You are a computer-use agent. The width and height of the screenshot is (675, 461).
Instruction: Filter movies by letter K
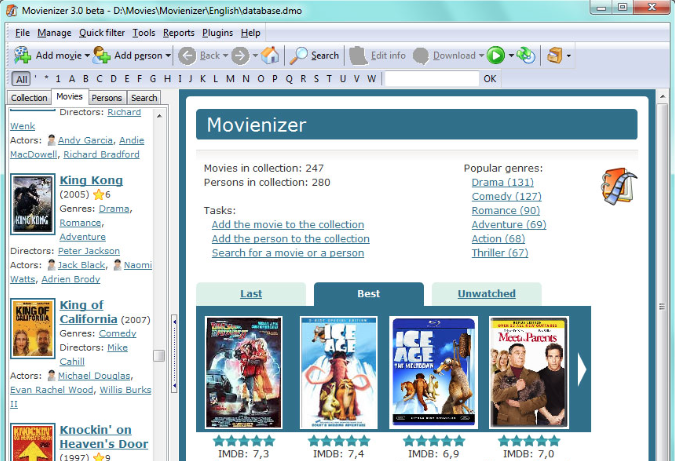(203, 79)
